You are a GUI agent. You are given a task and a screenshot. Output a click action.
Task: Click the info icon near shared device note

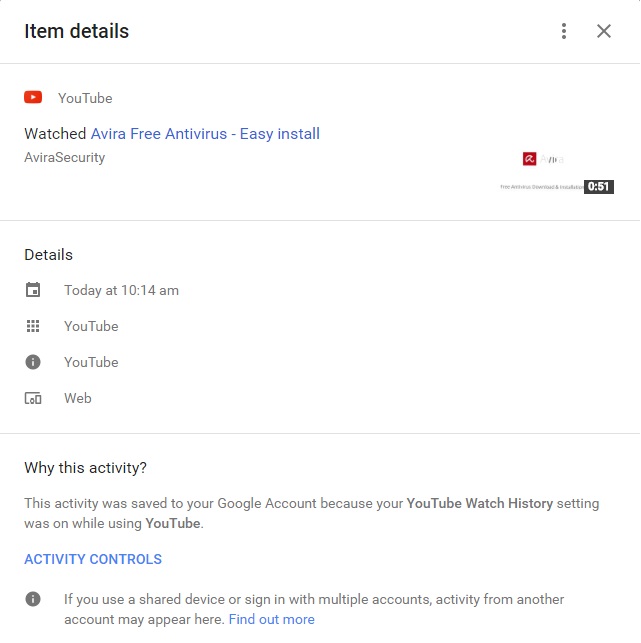coord(33,599)
